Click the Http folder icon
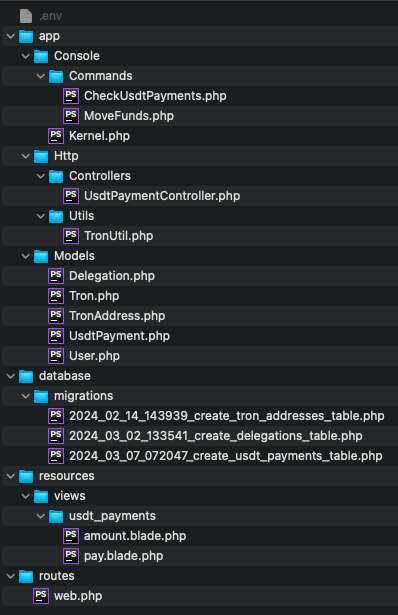Image resolution: width=398 pixels, height=615 pixels. pyautogui.click(x=41, y=156)
